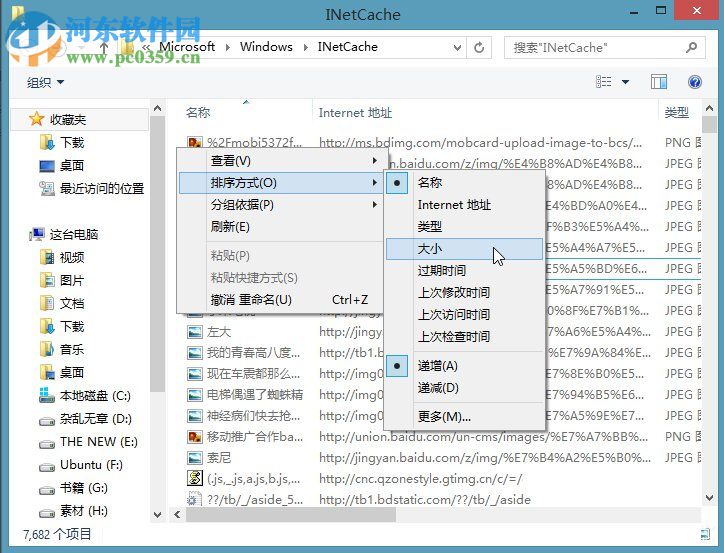Click the script icon of (.js,_.js,a.js file

click(x=195, y=478)
